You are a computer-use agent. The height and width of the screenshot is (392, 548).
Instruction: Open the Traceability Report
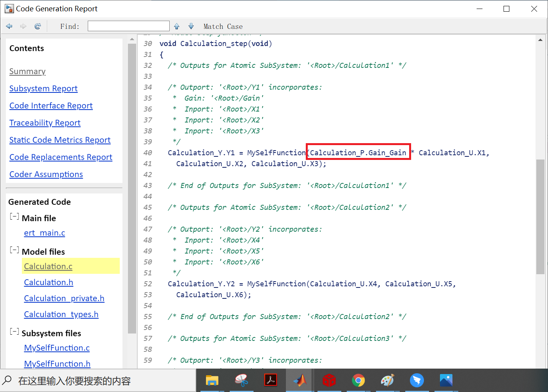[x=45, y=123]
